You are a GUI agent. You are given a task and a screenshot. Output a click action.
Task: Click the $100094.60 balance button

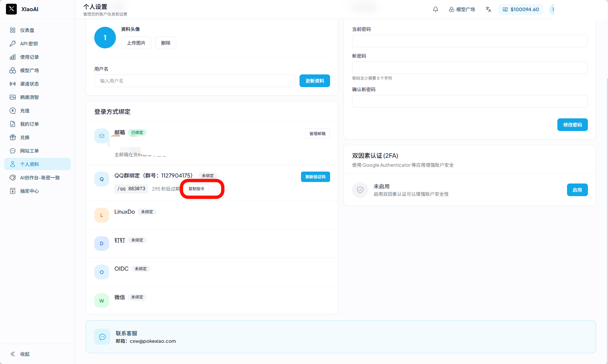coord(521,9)
